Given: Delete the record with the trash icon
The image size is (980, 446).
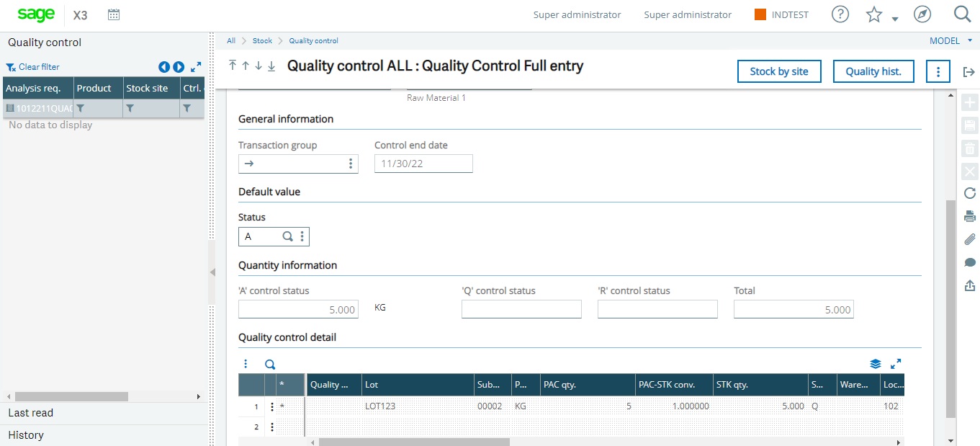Looking at the screenshot, I should (x=969, y=148).
